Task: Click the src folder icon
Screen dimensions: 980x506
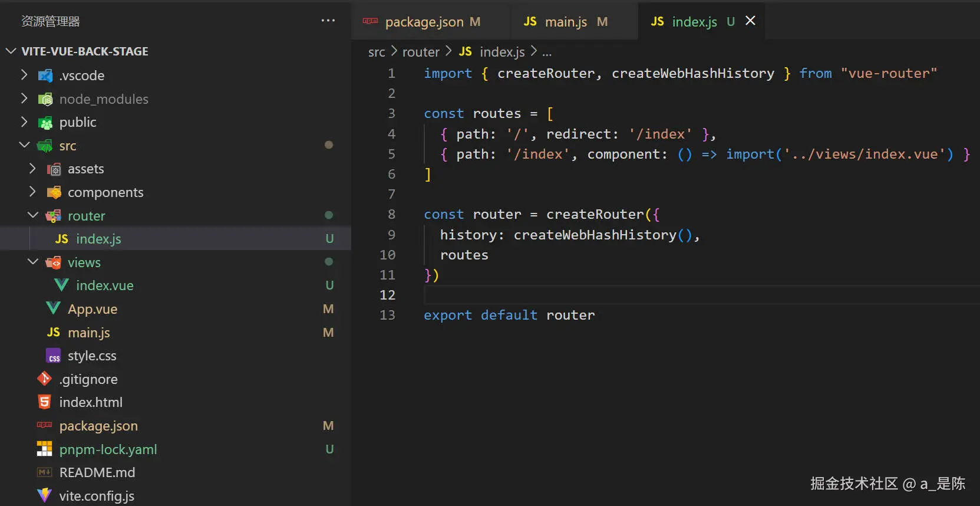Action: pos(45,146)
